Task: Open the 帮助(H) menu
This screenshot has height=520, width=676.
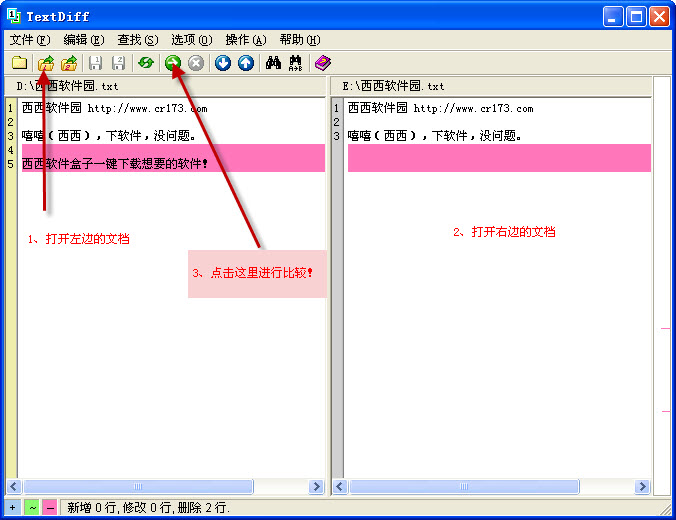Action: [300, 40]
